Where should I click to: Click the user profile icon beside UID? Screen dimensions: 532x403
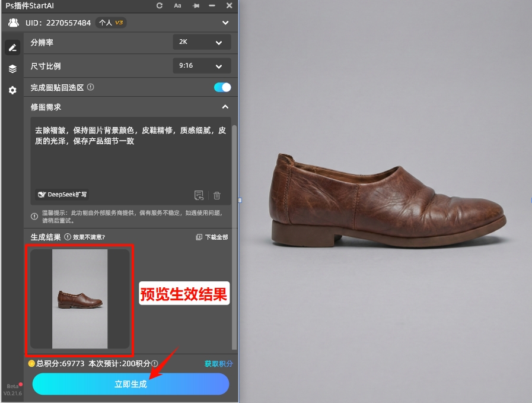tap(13, 23)
